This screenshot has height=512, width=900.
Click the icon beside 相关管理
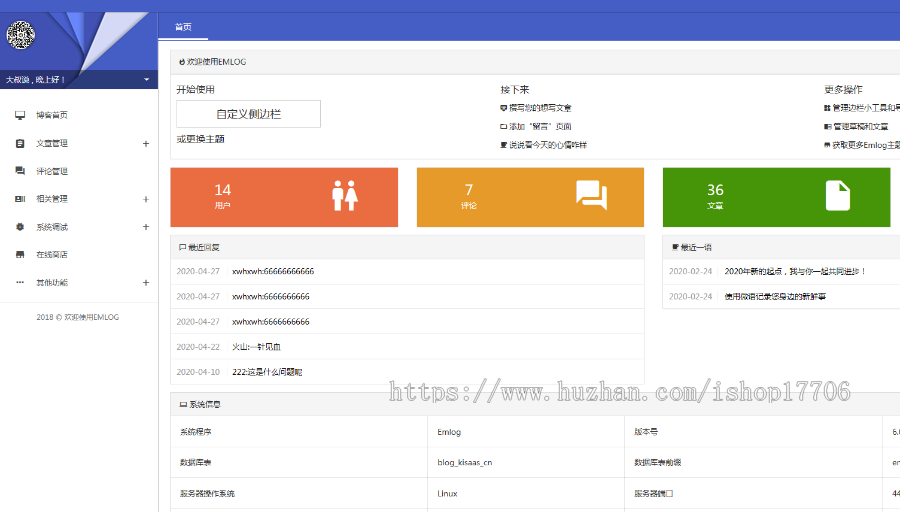[20, 199]
